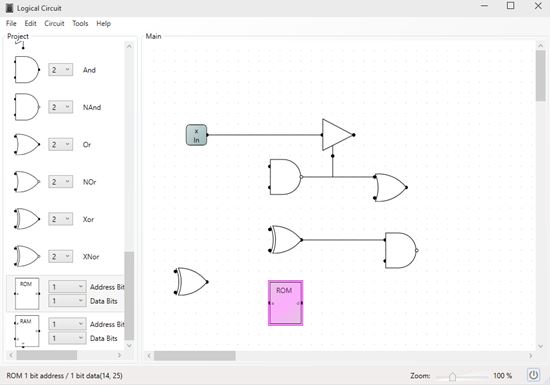Click the Main canvas horizontal scrollbar thumb
Viewport: 550px width, 385px height.
point(195,356)
